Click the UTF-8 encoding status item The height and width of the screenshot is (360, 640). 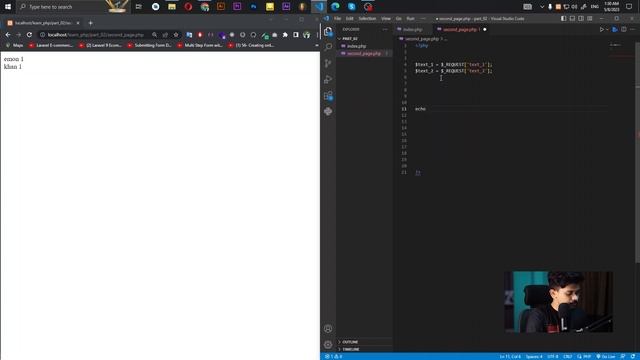[553, 357]
